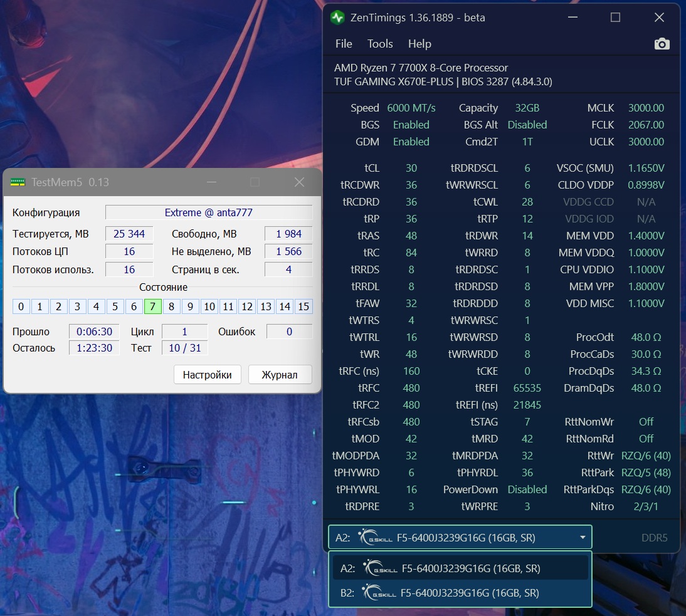Click the GDM Enabled value
Viewport: 686px width, 616px height.
click(411, 142)
